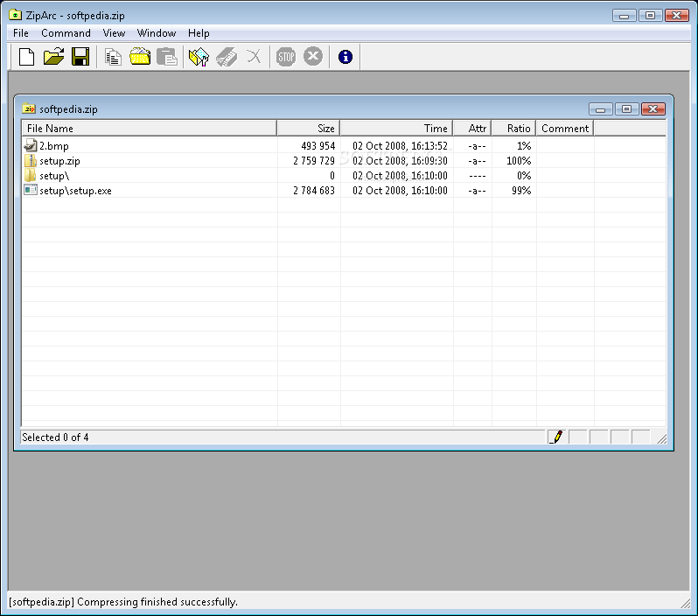The height and width of the screenshot is (616, 698).
Task: Click the size value 493 954
Action: point(318,146)
